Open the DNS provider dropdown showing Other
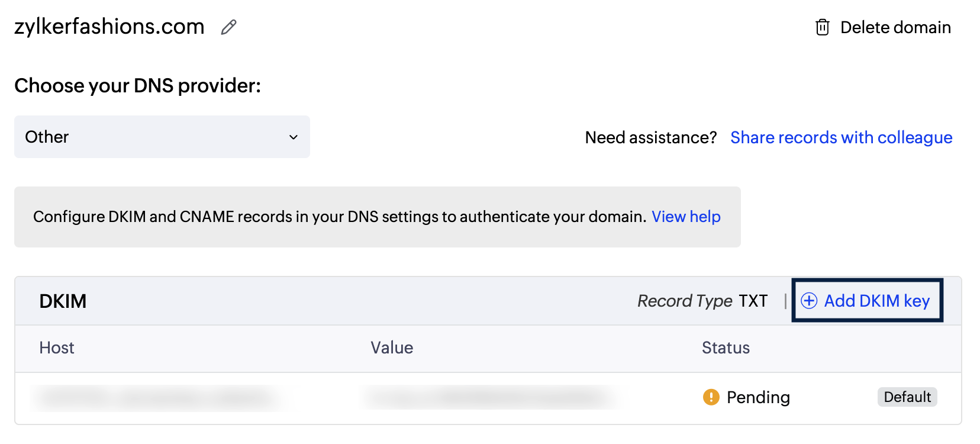This screenshot has width=980, height=444. coord(162,137)
